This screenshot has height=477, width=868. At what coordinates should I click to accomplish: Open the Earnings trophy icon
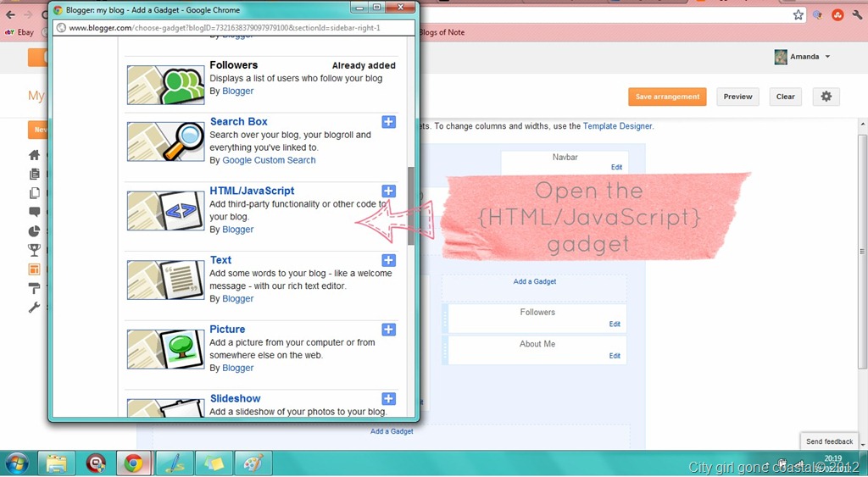point(34,250)
